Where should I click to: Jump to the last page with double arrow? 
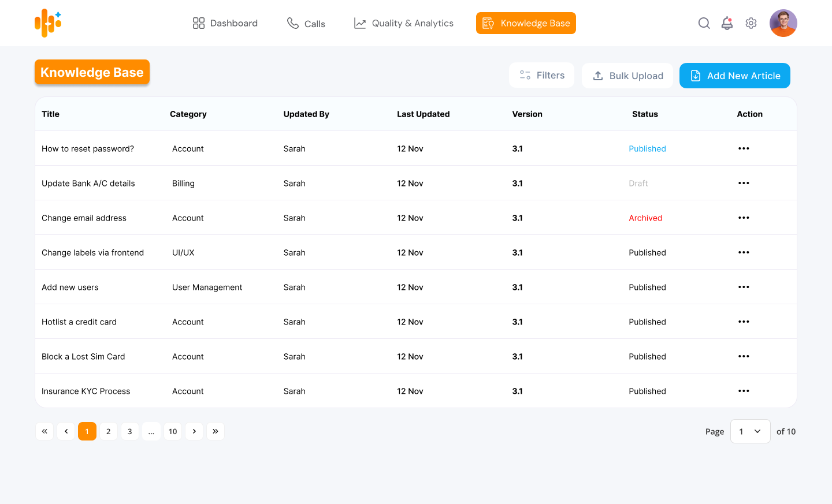[x=216, y=431]
